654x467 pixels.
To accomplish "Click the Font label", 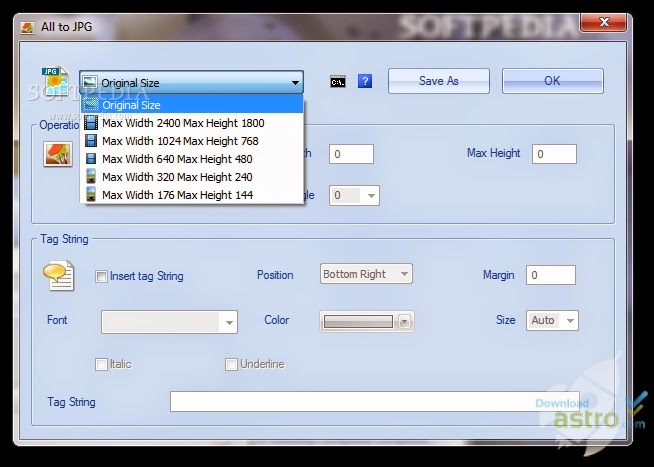I will click(57, 320).
